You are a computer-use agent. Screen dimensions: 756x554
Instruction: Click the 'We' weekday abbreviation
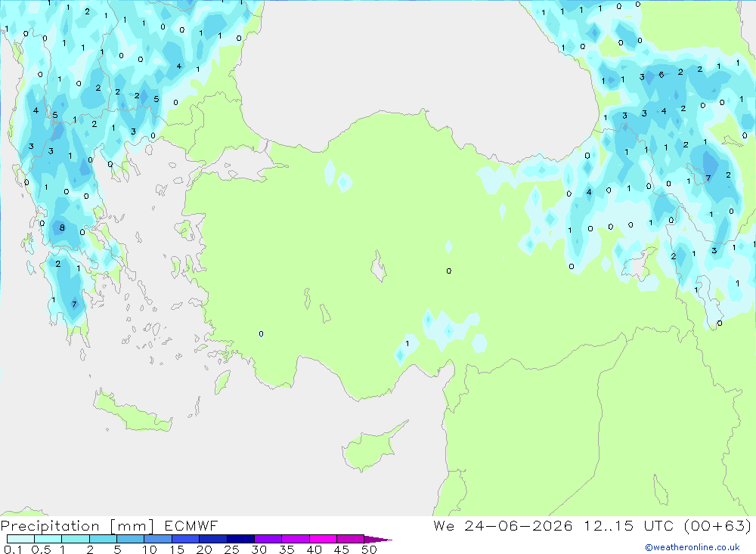pyautogui.click(x=444, y=525)
